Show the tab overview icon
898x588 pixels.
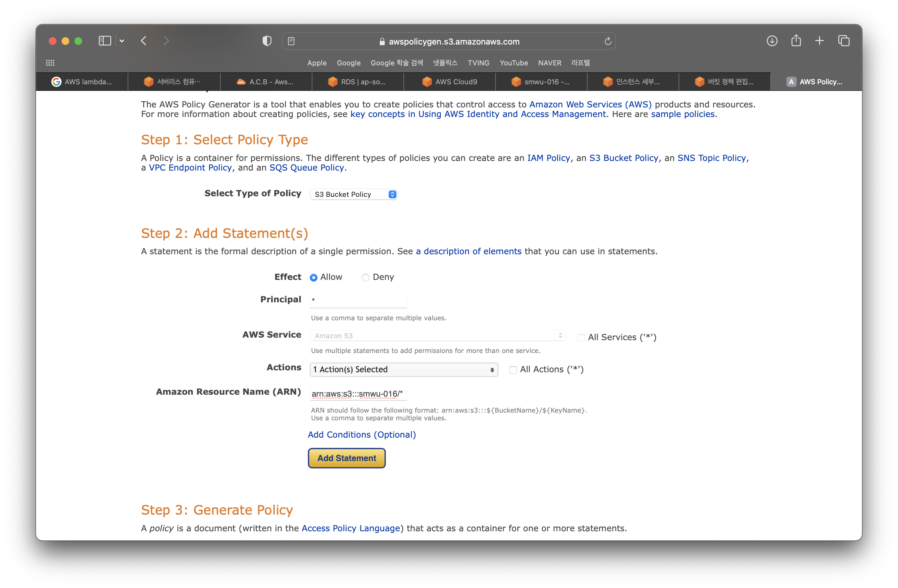click(x=844, y=41)
